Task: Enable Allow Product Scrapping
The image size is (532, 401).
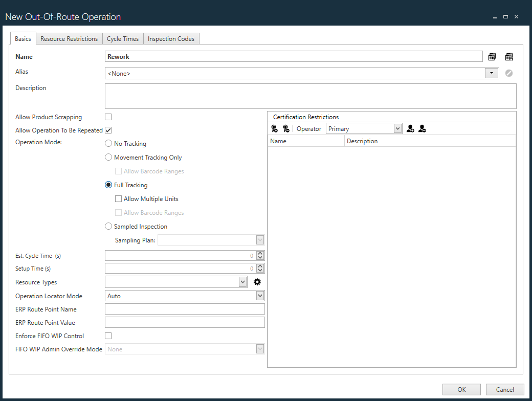Action: (x=108, y=117)
